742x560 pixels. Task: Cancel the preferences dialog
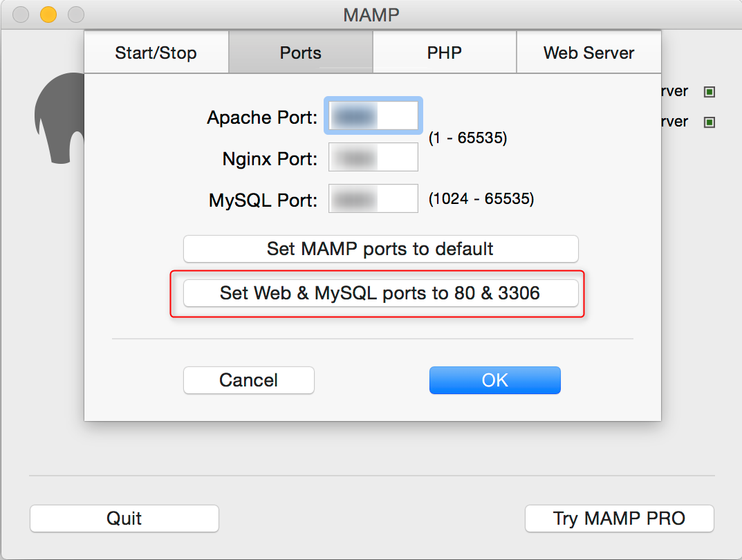(249, 380)
